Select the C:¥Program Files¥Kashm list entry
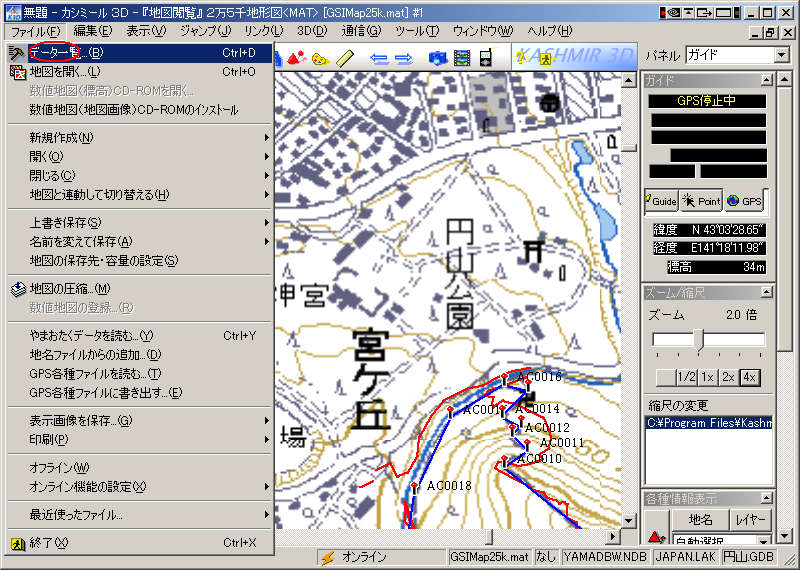Screen dimensions: 800x570 [709, 423]
